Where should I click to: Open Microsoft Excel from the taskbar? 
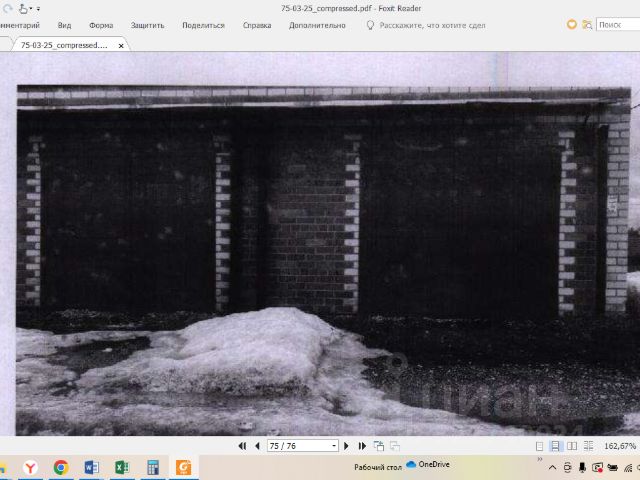122,467
